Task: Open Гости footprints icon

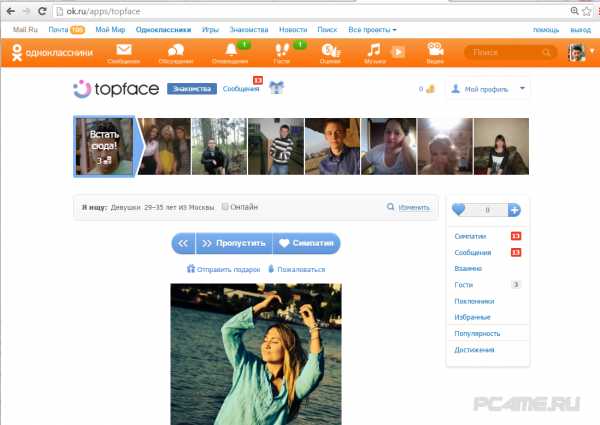Action: click(281, 52)
